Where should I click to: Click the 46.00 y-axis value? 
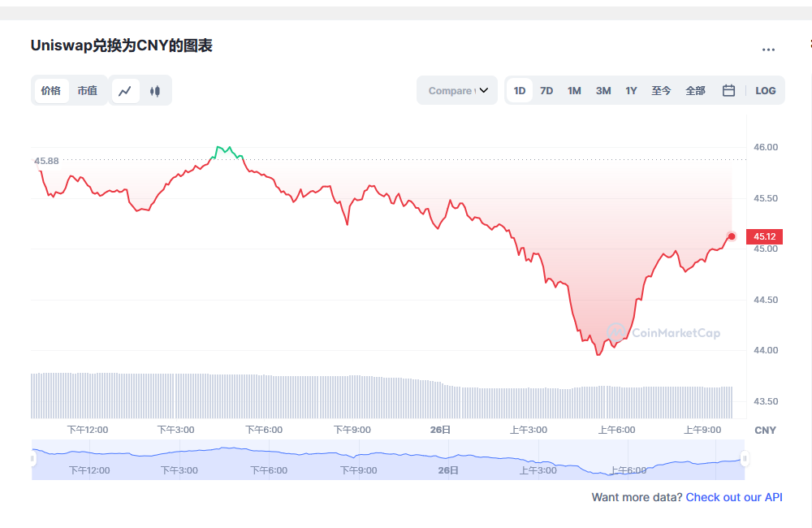pyautogui.click(x=766, y=147)
